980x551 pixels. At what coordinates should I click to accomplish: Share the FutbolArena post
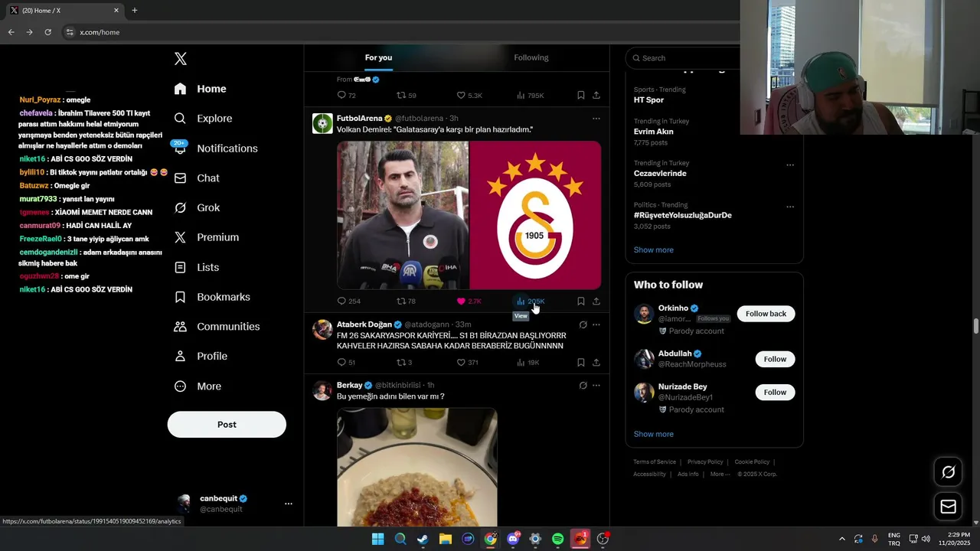(x=596, y=302)
